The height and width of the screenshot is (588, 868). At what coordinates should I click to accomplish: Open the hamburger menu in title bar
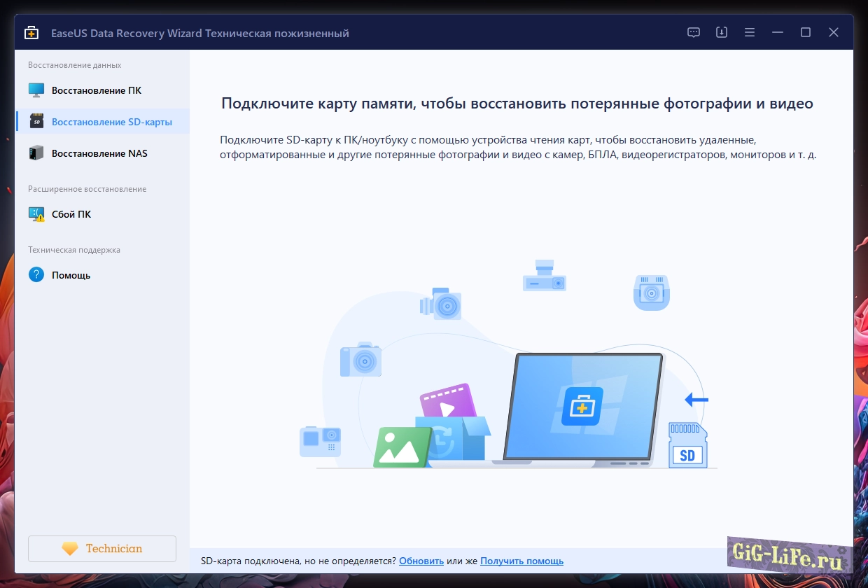click(x=750, y=33)
